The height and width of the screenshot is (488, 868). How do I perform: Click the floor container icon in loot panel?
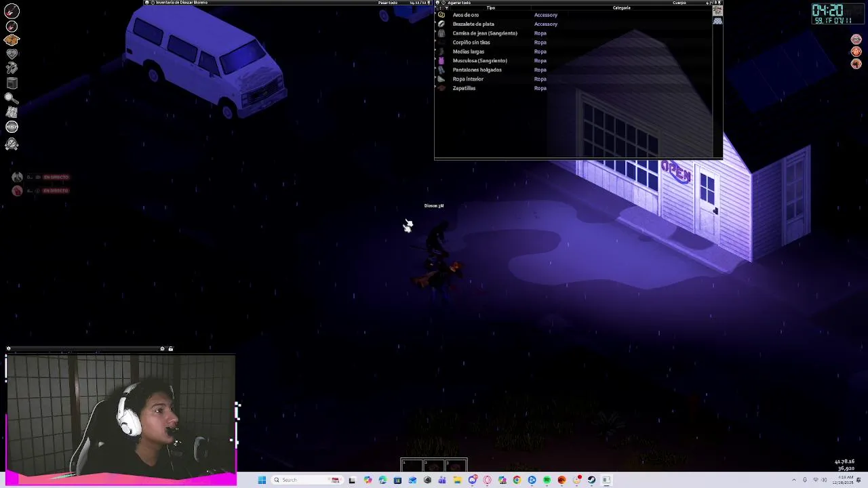717,21
